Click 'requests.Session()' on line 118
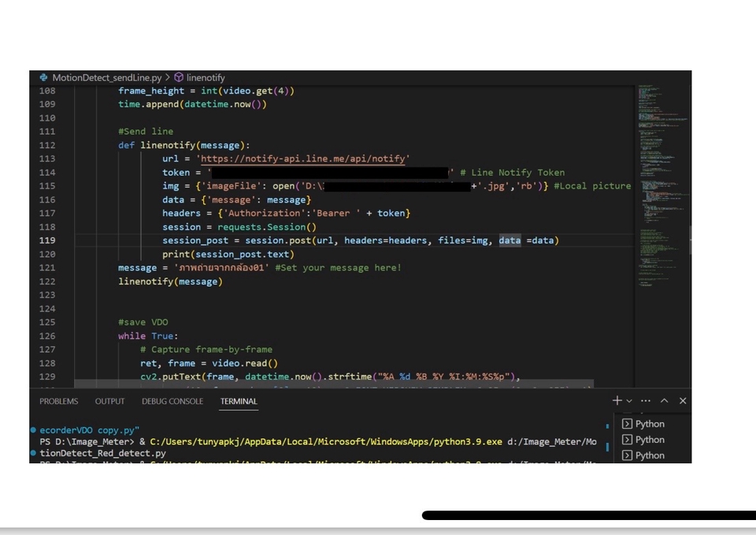The width and height of the screenshot is (756, 535). 267,227
